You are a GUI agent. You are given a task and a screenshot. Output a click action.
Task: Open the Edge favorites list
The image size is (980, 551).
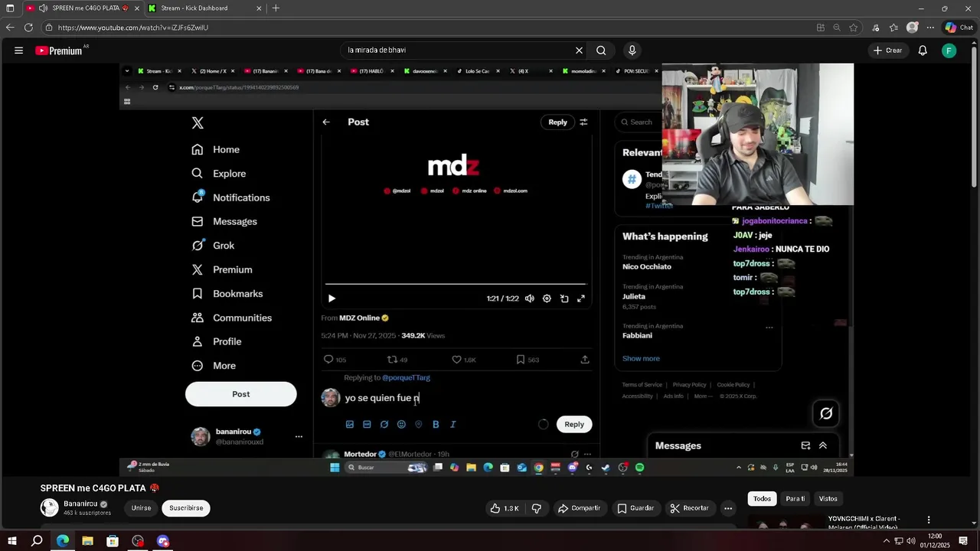[893, 28]
